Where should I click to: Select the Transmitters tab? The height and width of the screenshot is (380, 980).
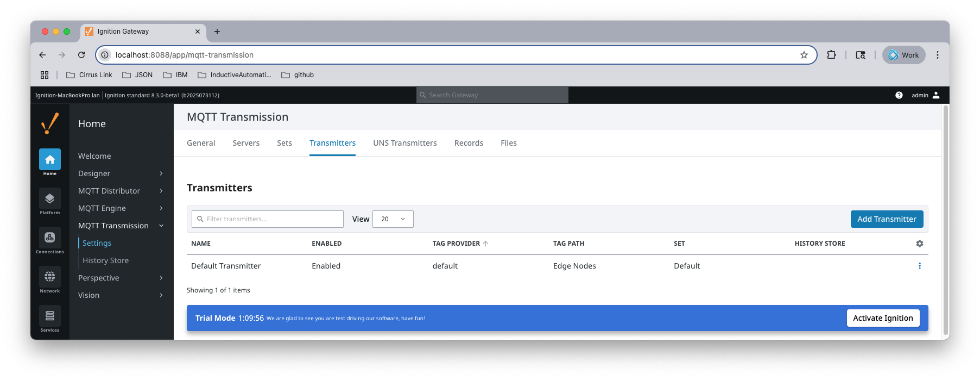pos(332,143)
